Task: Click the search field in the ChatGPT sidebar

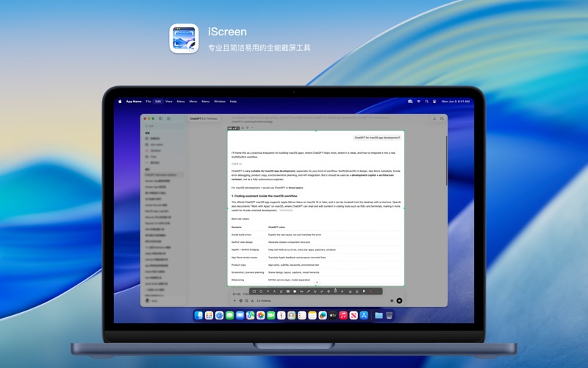Action: pyautogui.click(x=163, y=126)
